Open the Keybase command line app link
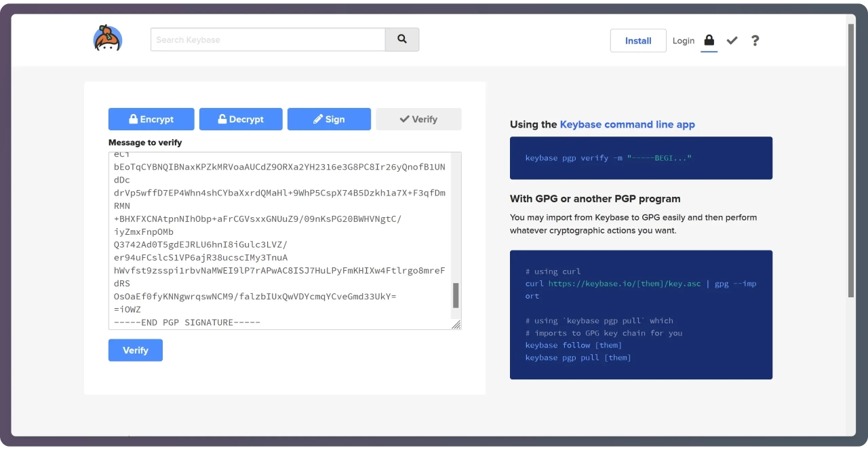The height and width of the screenshot is (450, 868). 627,124
